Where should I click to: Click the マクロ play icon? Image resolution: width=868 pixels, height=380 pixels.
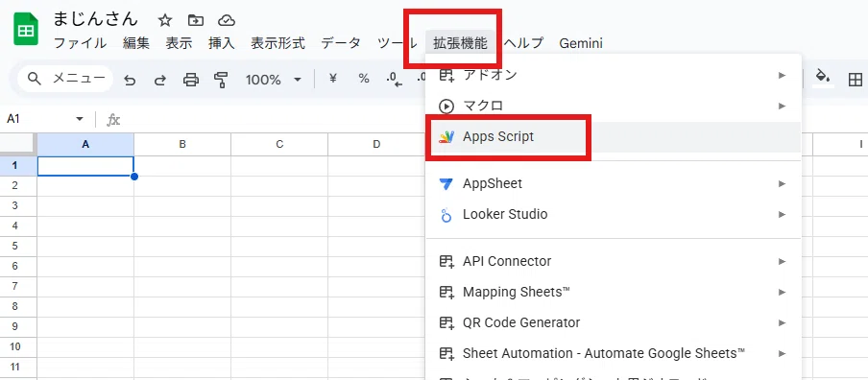tap(446, 106)
